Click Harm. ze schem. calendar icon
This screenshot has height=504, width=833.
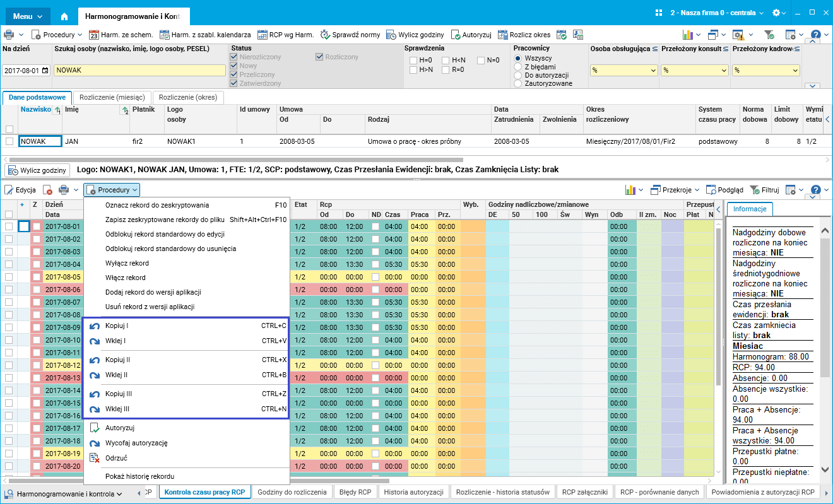94,35
